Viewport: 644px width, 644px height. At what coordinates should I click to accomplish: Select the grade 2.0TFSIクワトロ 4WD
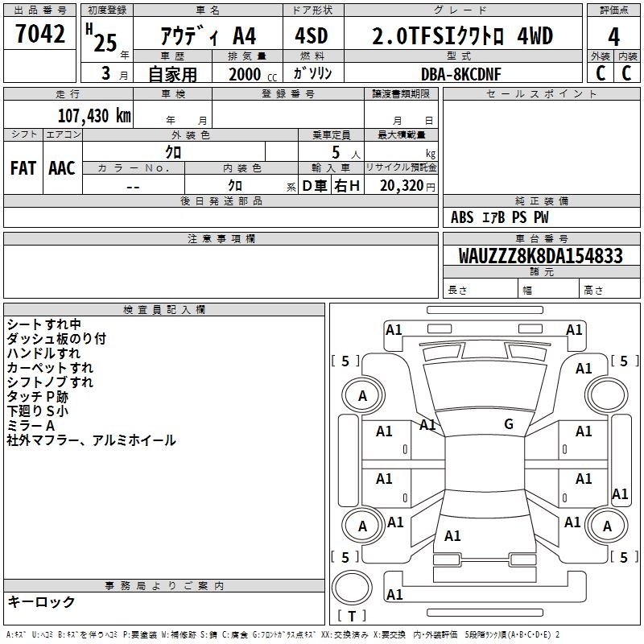coord(462,37)
